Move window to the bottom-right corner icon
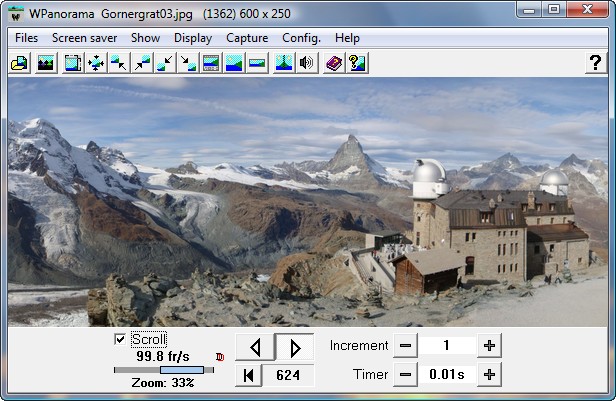The height and width of the screenshot is (401, 616). point(188,63)
